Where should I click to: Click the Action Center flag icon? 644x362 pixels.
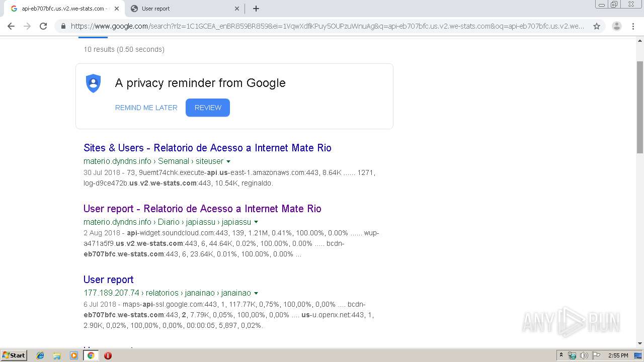[596, 355]
